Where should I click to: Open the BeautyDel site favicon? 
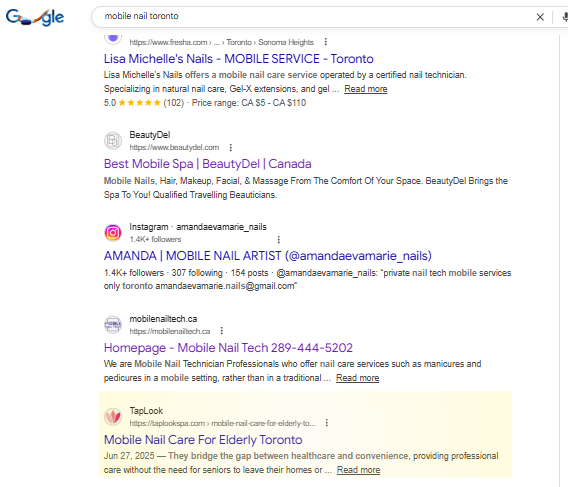(113, 141)
